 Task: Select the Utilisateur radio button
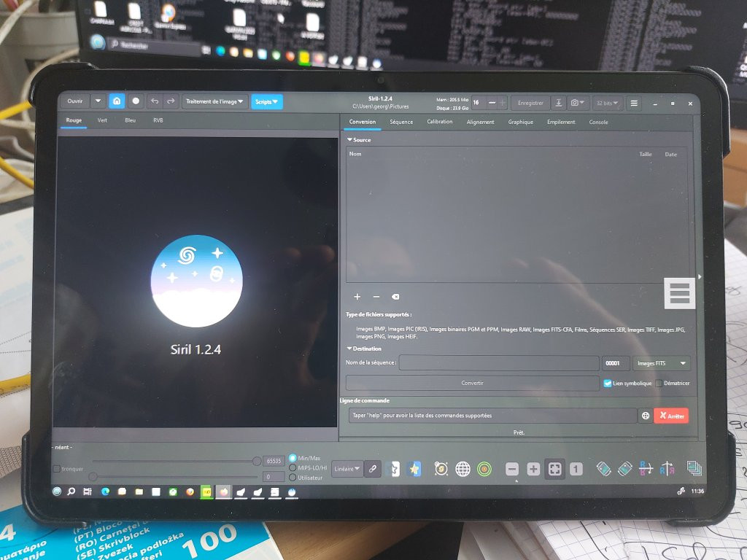tap(293, 477)
